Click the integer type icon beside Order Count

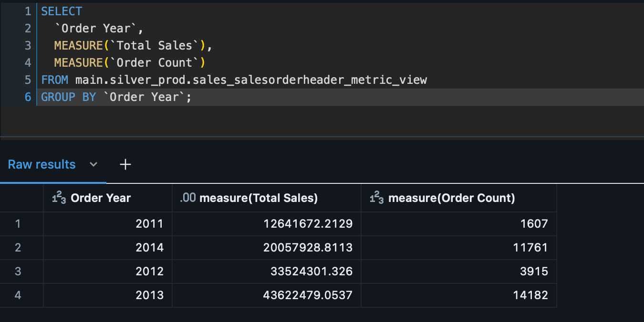[x=376, y=199]
